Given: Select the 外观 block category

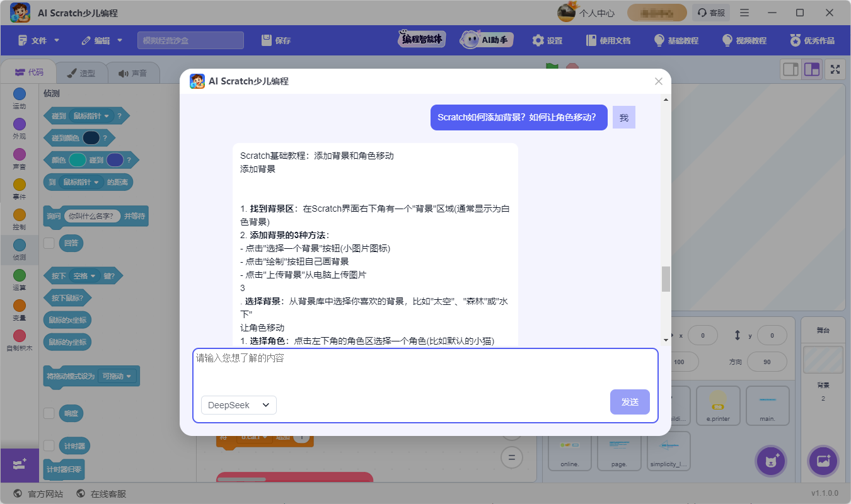Looking at the screenshot, I should click(20, 129).
